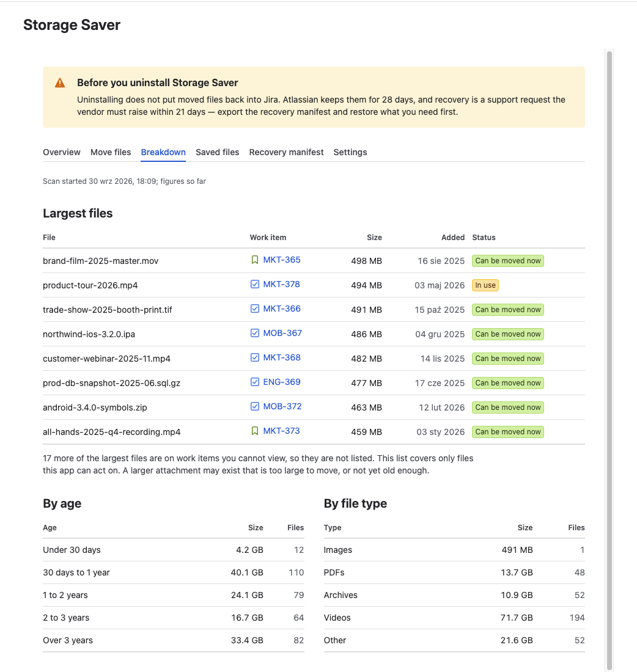637x672 pixels.
Task: Click the warning triangle icon in the banner
Action: pyautogui.click(x=60, y=82)
